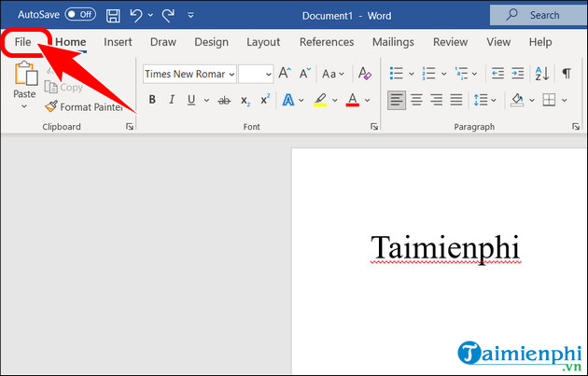This screenshot has height=376, width=588.
Task: Toggle Bold formatting
Action: point(152,99)
